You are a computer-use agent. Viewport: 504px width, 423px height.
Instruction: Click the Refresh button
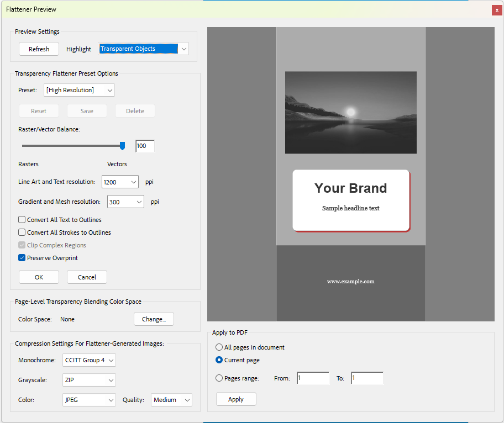click(x=39, y=49)
